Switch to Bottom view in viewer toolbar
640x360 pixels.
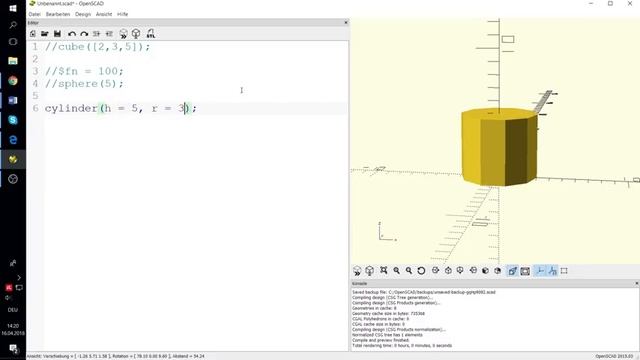pyautogui.click(x=460, y=271)
